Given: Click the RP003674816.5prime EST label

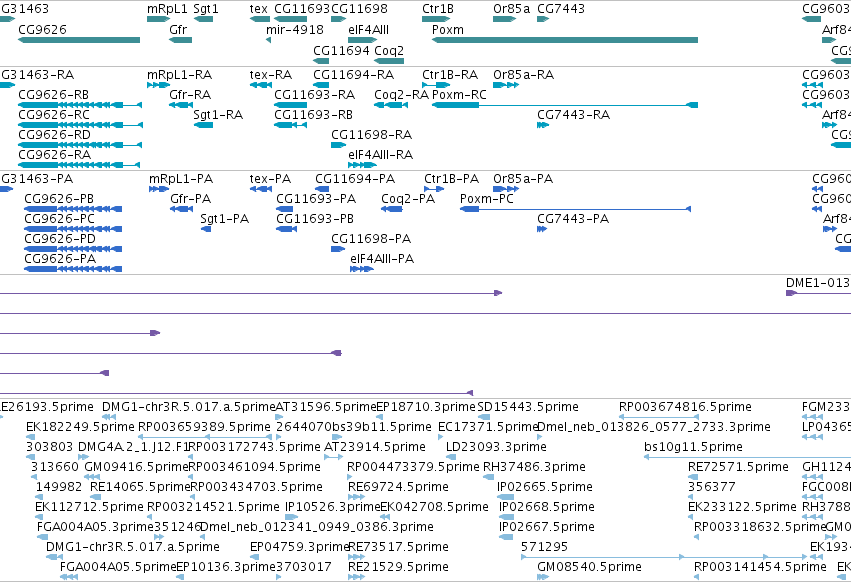Looking at the screenshot, I should click(685, 407).
